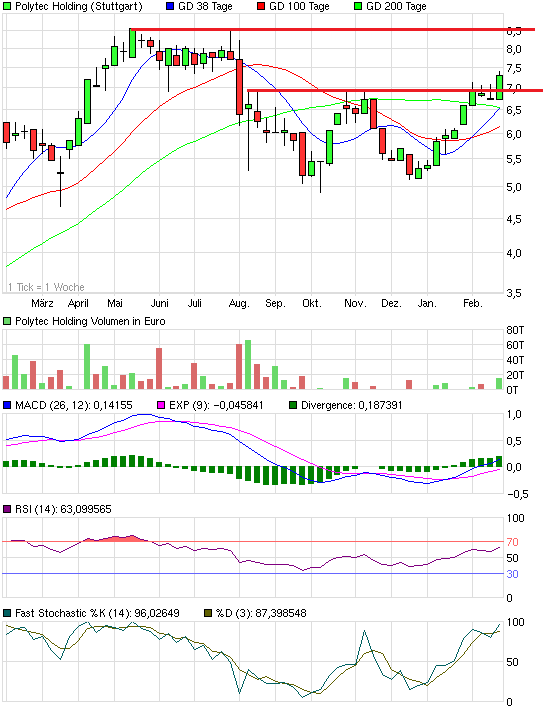Click the 40T volume axis label
This screenshot has width=545, height=710.
pyautogui.click(x=515, y=360)
